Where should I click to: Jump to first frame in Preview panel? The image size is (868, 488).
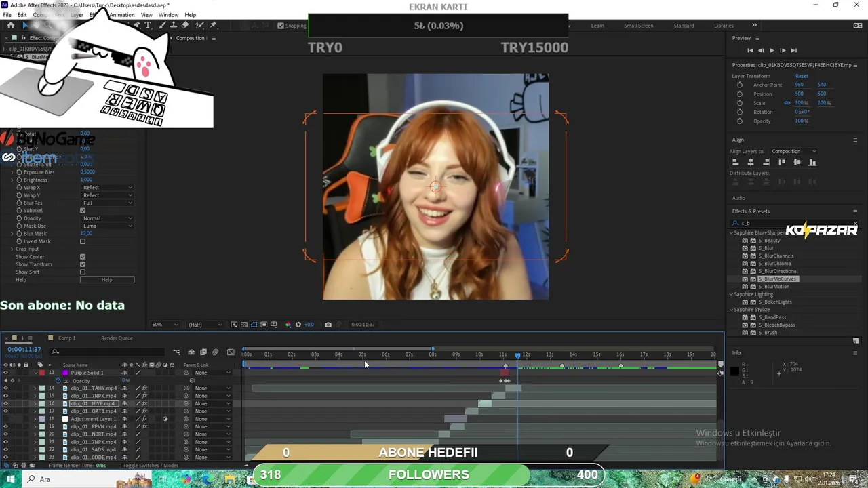click(x=750, y=50)
